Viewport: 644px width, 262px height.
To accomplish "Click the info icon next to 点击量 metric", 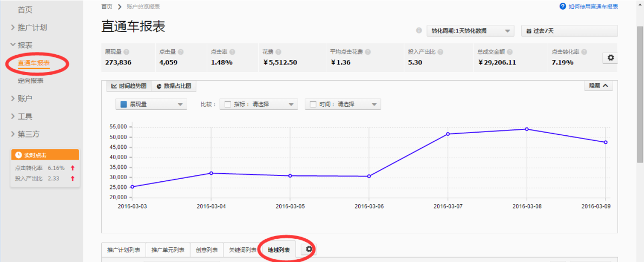I will pos(181,52).
